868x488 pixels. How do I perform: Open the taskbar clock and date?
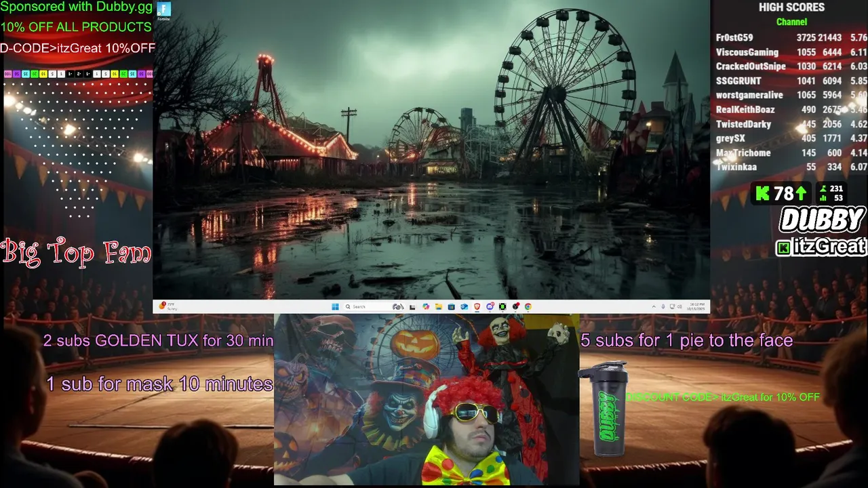[696, 306]
